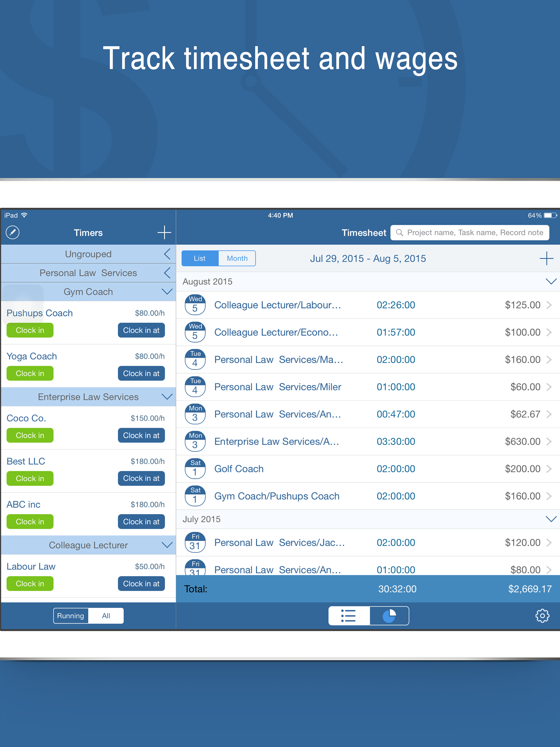The image size is (560, 747).
Task: Tap the date range Jul 29 - Aug 5
Action: [367, 259]
